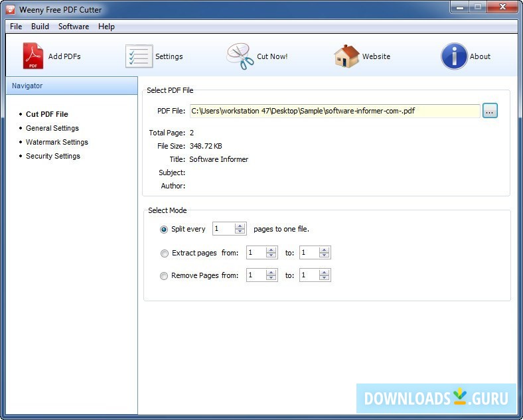Click the Add PDFs label
This screenshot has width=523, height=420.
pyautogui.click(x=64, y=56)
